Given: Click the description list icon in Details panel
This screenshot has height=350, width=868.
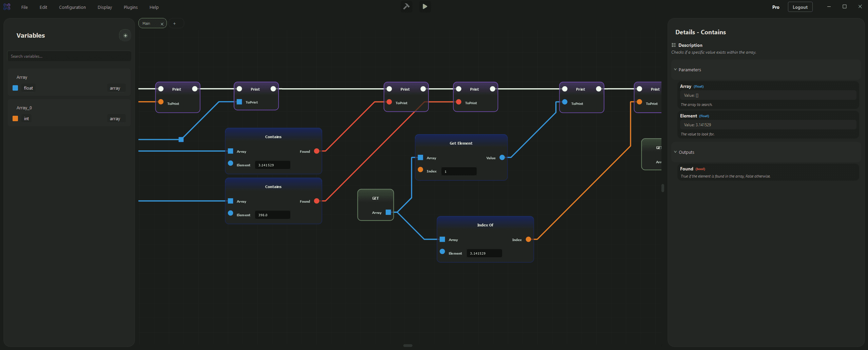Looking at the screenshot, I should point(674,45).
